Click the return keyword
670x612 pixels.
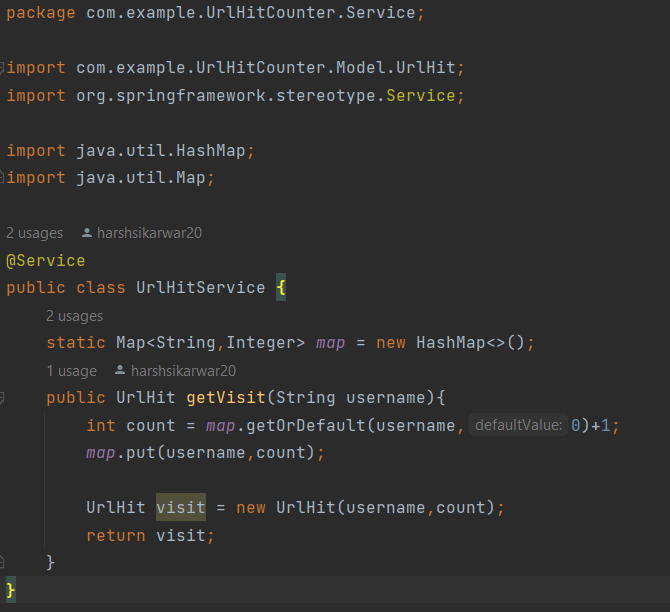pyautogui.click(x=116, y=536)
